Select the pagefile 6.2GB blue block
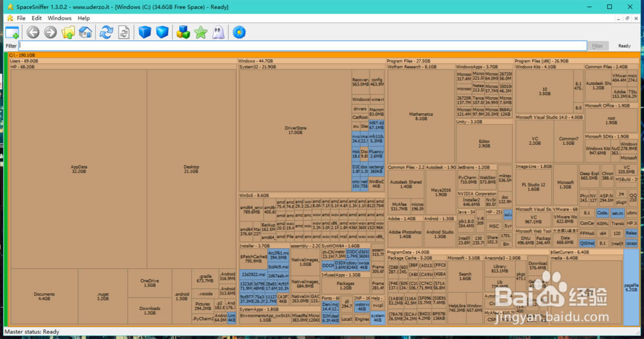The width and height of the screenshot is (644, 339). 631,286
